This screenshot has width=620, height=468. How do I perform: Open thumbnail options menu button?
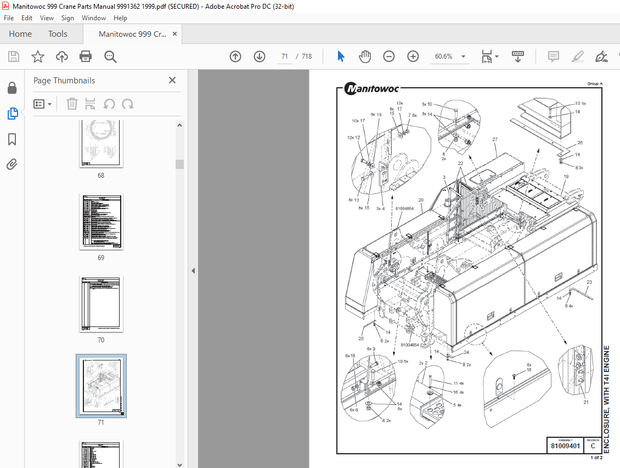pos(42,104)
